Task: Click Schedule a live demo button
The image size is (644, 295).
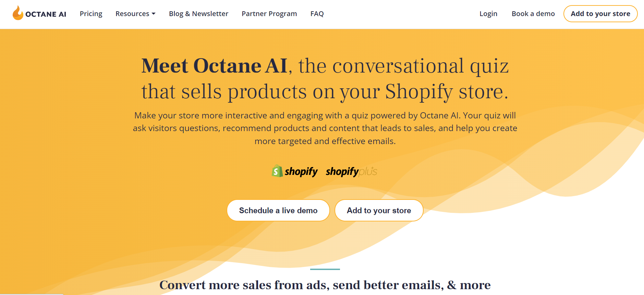Action: click(x=278, y=210)
